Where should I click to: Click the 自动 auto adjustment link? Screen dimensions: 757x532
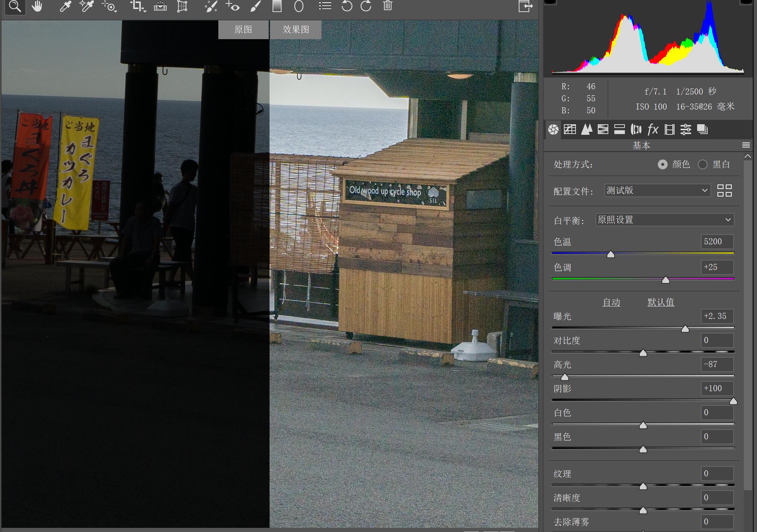(611, 302)
